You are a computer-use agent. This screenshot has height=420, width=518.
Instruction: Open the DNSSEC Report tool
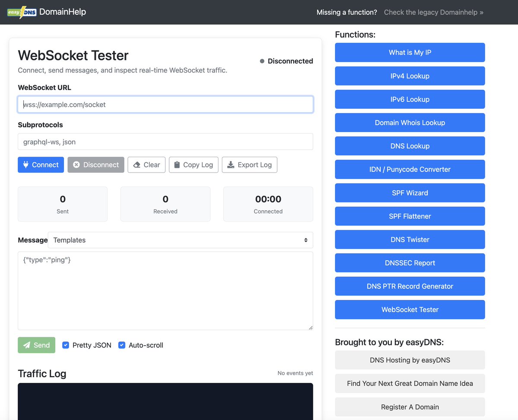(x=410, y=263)
